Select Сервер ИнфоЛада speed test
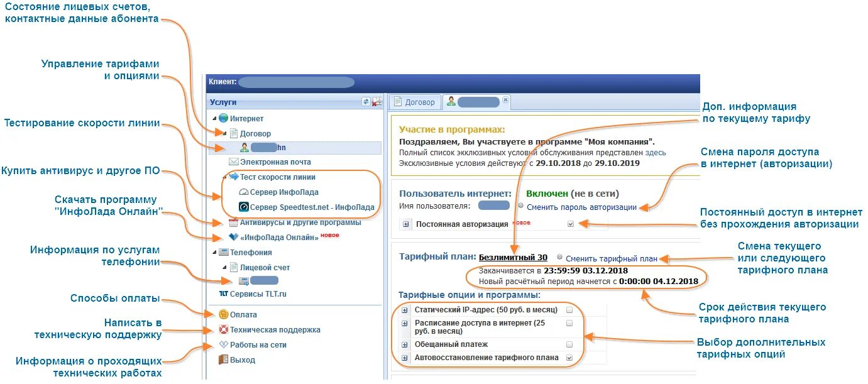The height and width of the screenshot is (384, 868). tap(284, 192)
